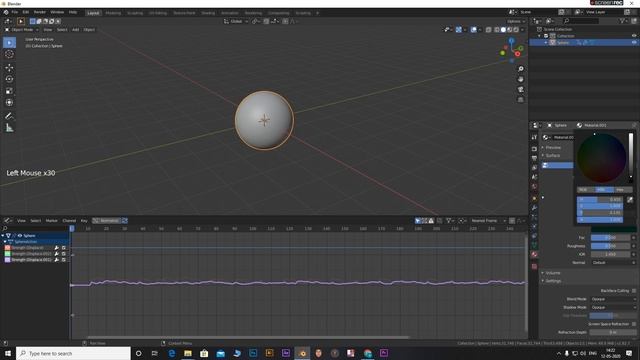This screenshot has height=360, width=640.
Task: Open the Texture properties tab icon
Action: (534, 266)
